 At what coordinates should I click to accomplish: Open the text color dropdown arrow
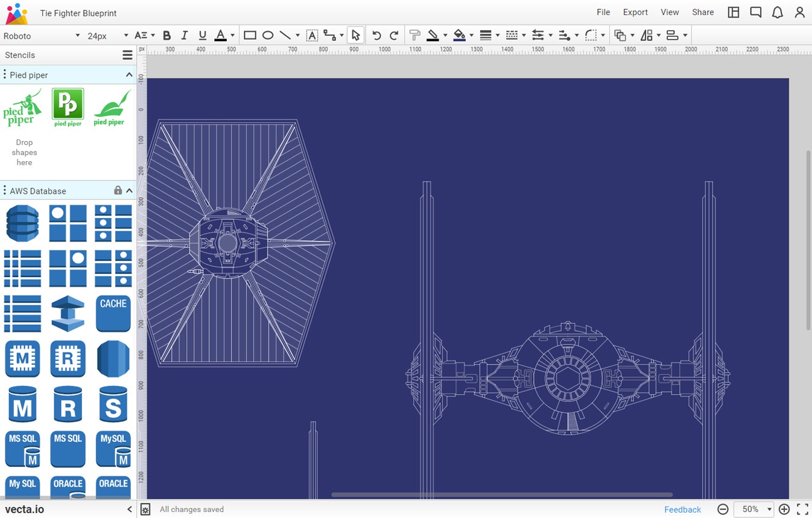coord(232,36)
